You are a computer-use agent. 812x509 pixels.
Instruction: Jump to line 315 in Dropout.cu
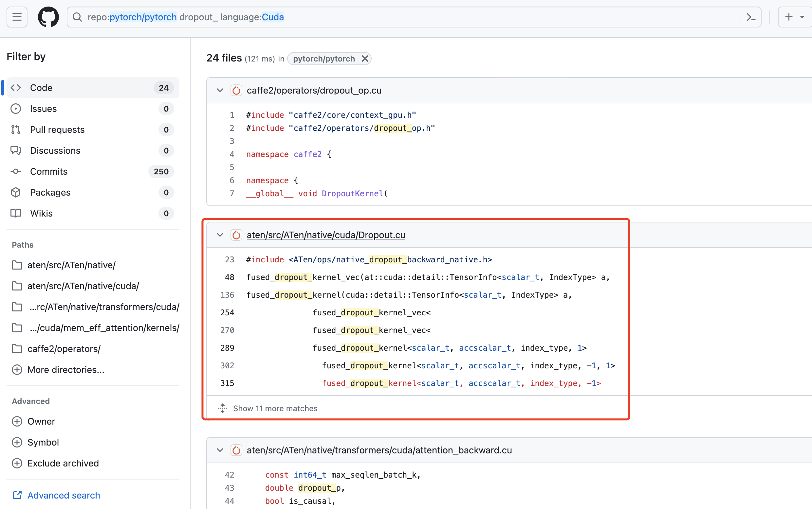pyautogui.click(x=227, y=383)
